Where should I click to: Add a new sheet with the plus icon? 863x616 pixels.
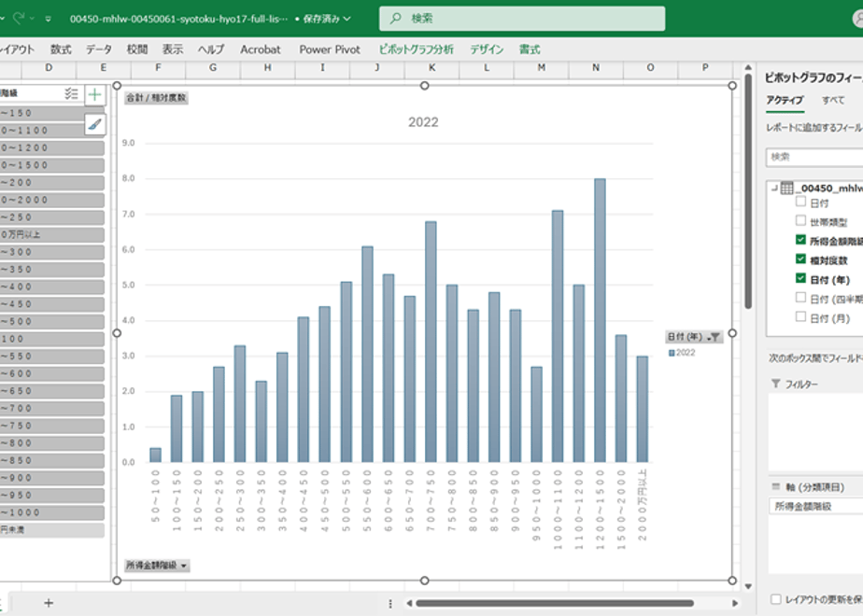click(x=49, y=603)
